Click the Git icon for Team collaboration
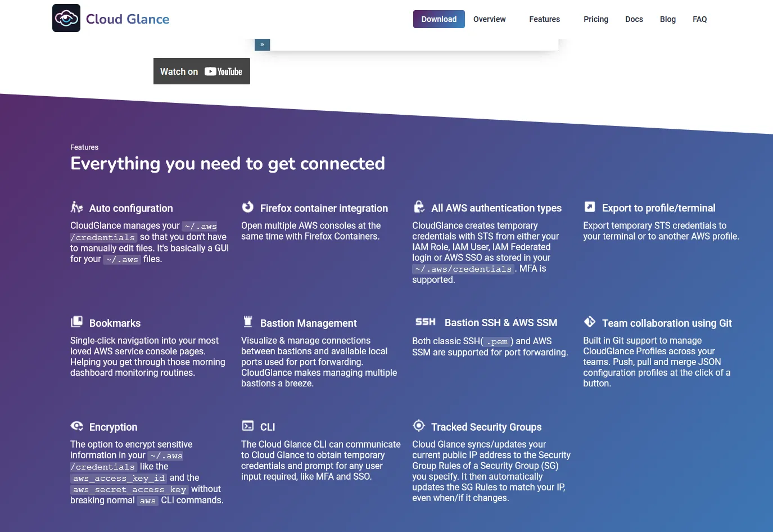Image resolution: width=773 pixels, height=532 pixels. coord(590,322)
